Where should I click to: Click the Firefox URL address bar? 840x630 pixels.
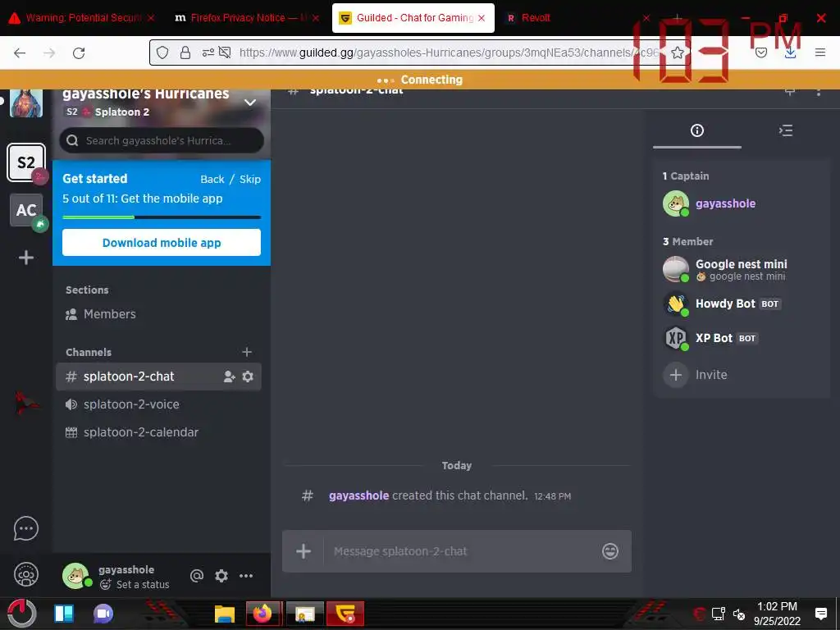(x=447, y=52)
